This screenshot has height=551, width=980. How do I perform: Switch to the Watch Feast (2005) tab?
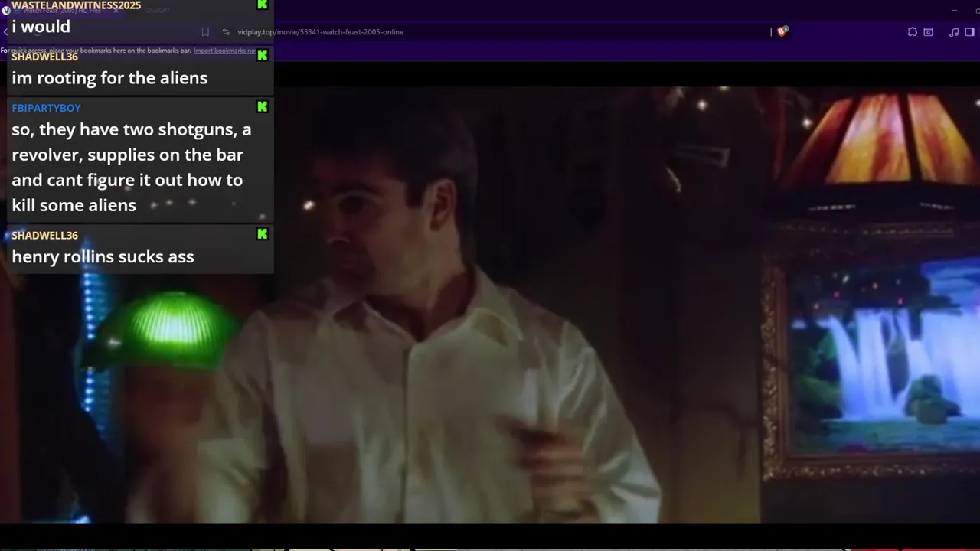click(x=61, y=11)
